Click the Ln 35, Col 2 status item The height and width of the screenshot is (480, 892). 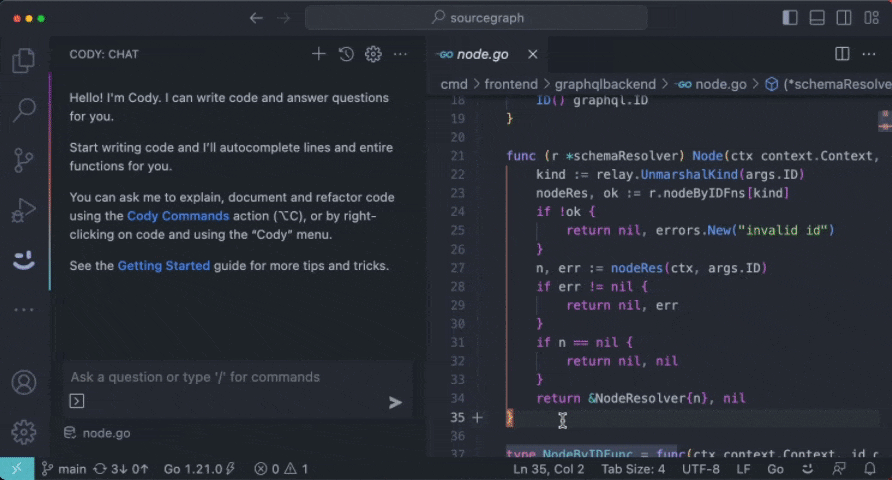[x=548, y=469]
